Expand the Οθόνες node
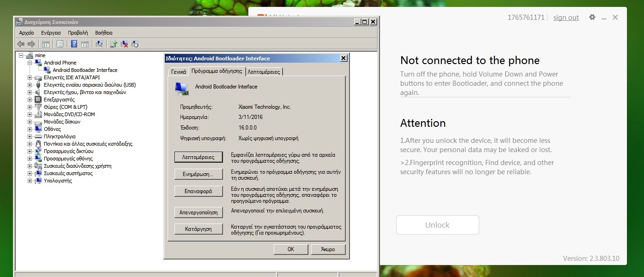Screen dimensions: 644x277 coord(30,129)
